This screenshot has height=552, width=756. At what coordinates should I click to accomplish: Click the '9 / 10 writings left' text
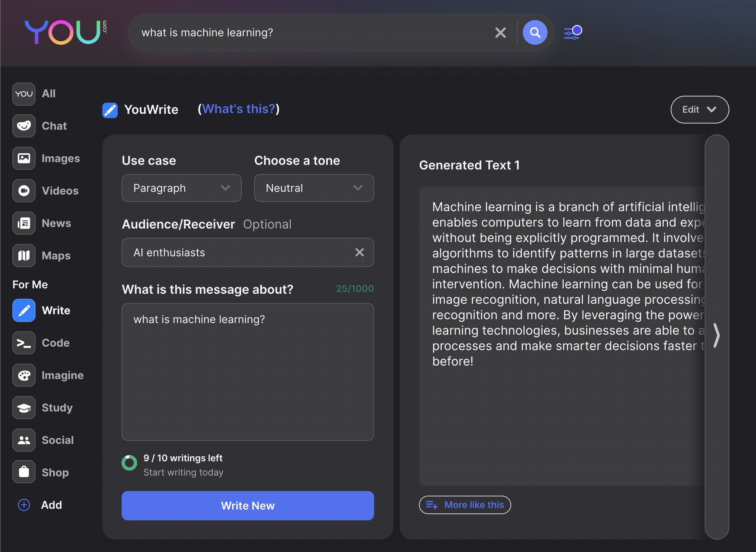coord(183,458)
